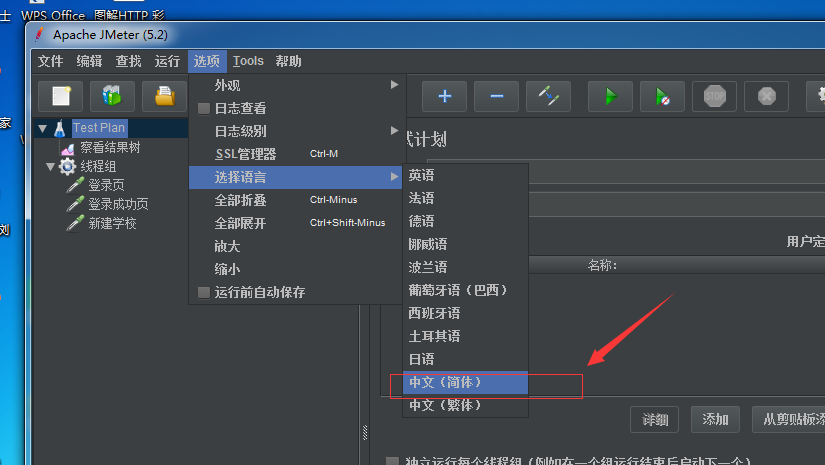Click the Add (plus) toolbar button
Viewport: 825px width, 465px height.
(444, 96)
